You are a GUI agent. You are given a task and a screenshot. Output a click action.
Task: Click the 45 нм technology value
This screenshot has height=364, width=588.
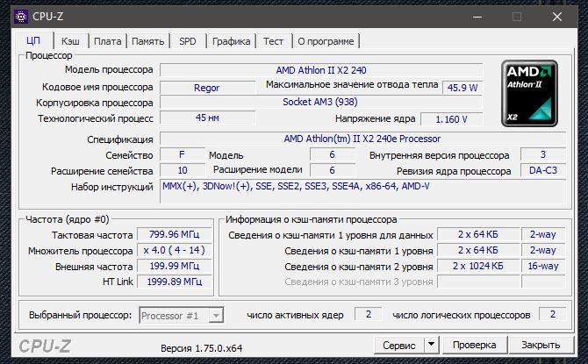coord(207,118)
